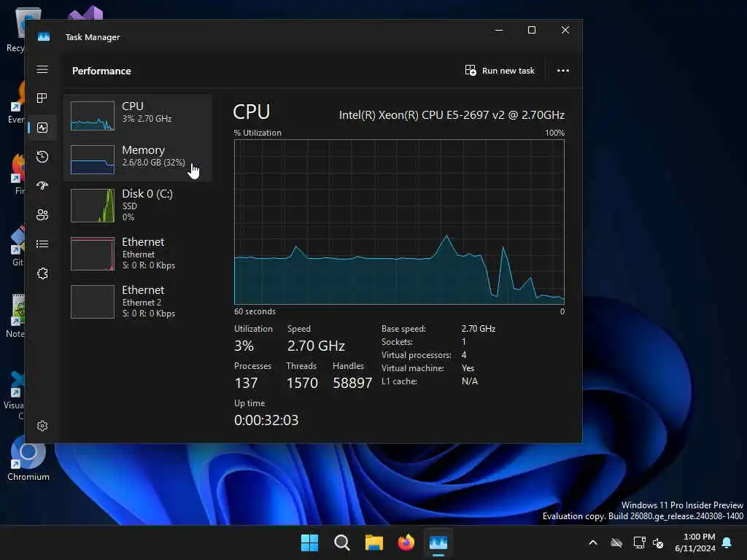Click the Virtual processors label
This screenshot has height=560, width=747.
417,355
